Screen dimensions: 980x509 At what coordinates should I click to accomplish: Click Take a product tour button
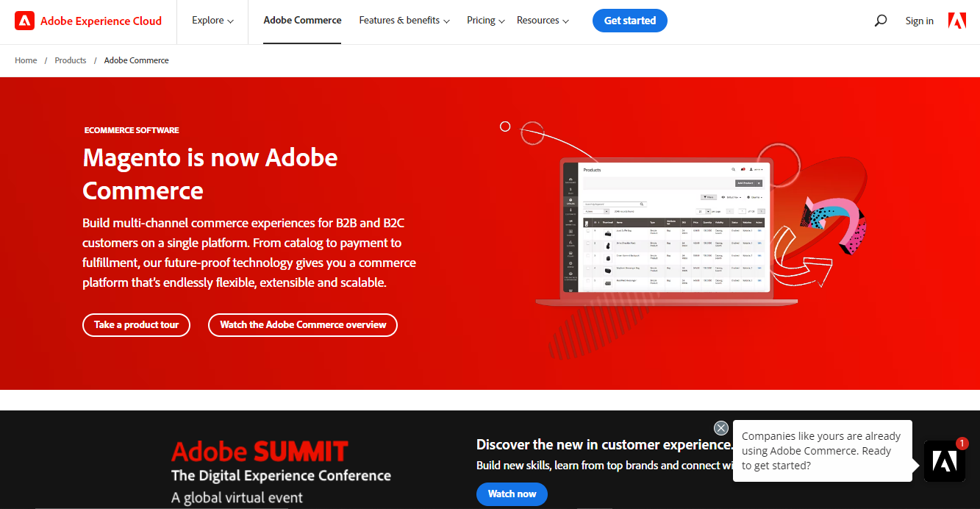[x=136, y=324]
